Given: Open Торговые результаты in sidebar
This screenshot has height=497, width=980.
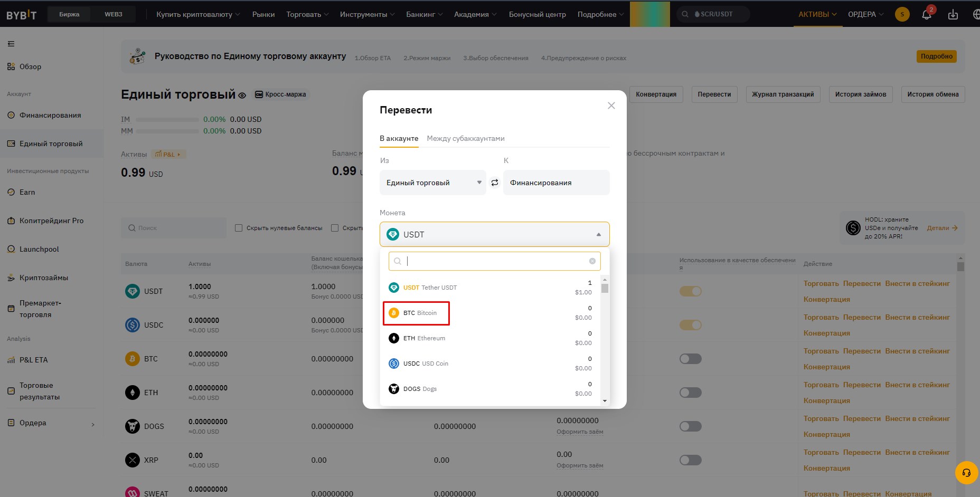Looking at the screenshot, I should 40,391.
